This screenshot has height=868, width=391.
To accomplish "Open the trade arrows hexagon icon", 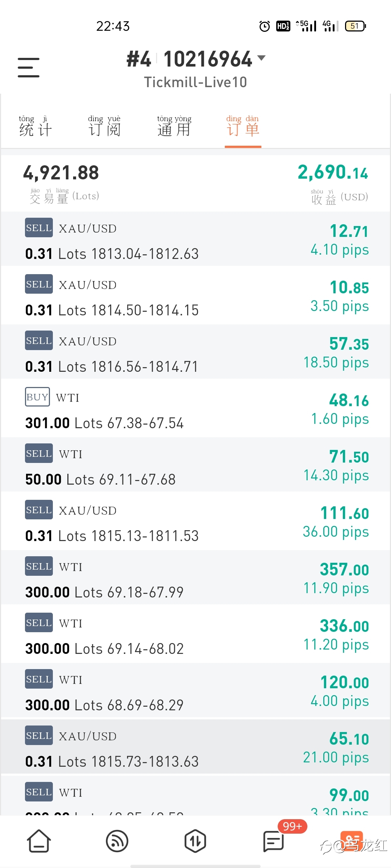I will (x=195, y=841).
